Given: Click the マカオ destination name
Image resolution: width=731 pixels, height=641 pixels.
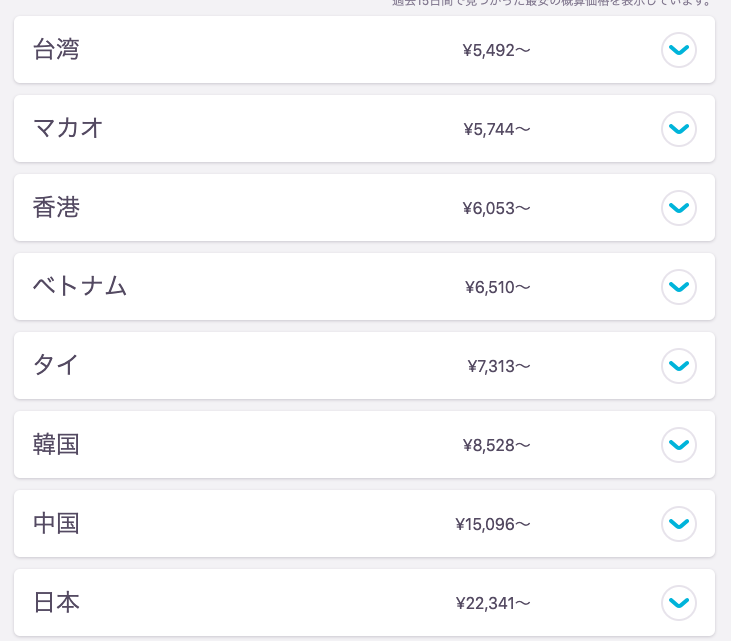Looking at the screenshot, I should [x=68, y=128].
